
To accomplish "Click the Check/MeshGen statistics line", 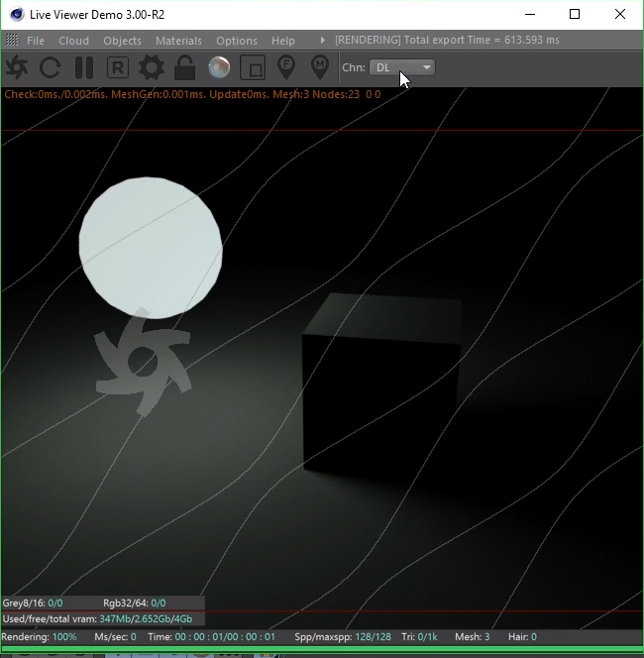I will coord(192,94).
